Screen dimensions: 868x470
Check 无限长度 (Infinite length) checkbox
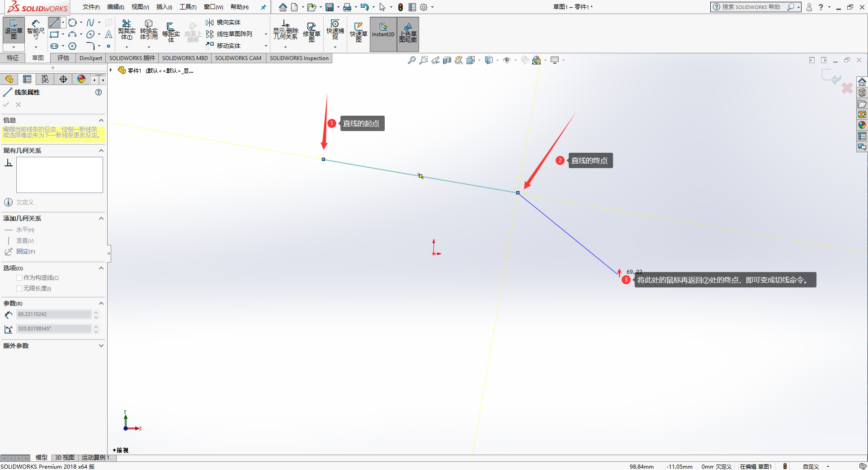pyautogui.click(x=19, y=288)
